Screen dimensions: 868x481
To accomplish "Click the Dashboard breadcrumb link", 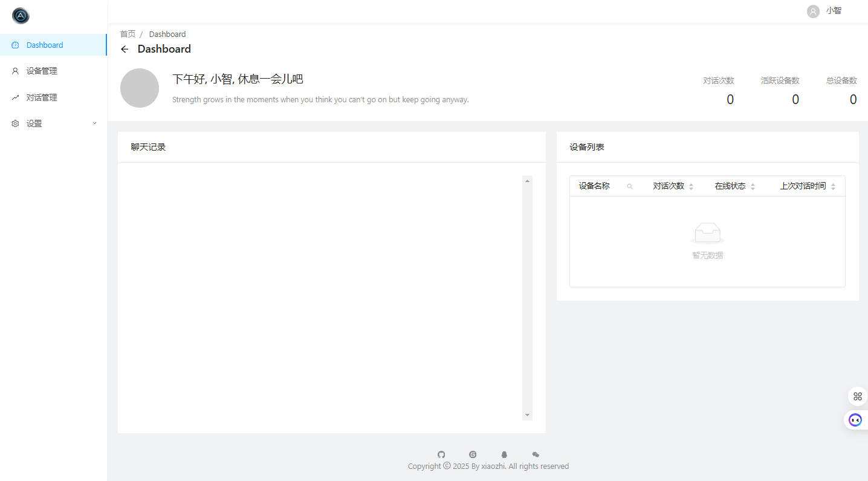I will click(167, 34).
